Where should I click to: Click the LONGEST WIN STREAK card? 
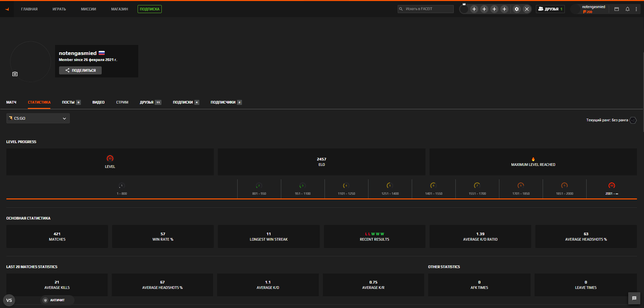(269, 236)
